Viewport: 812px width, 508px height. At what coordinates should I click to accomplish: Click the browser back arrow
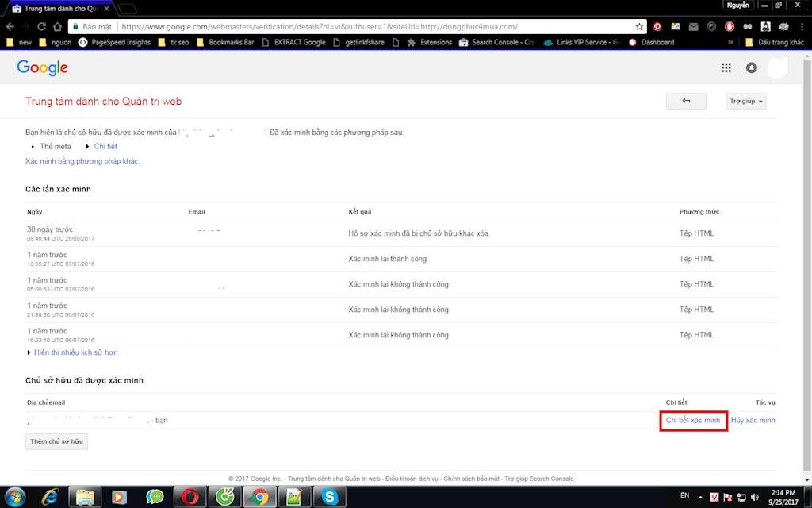pos(10,26)
